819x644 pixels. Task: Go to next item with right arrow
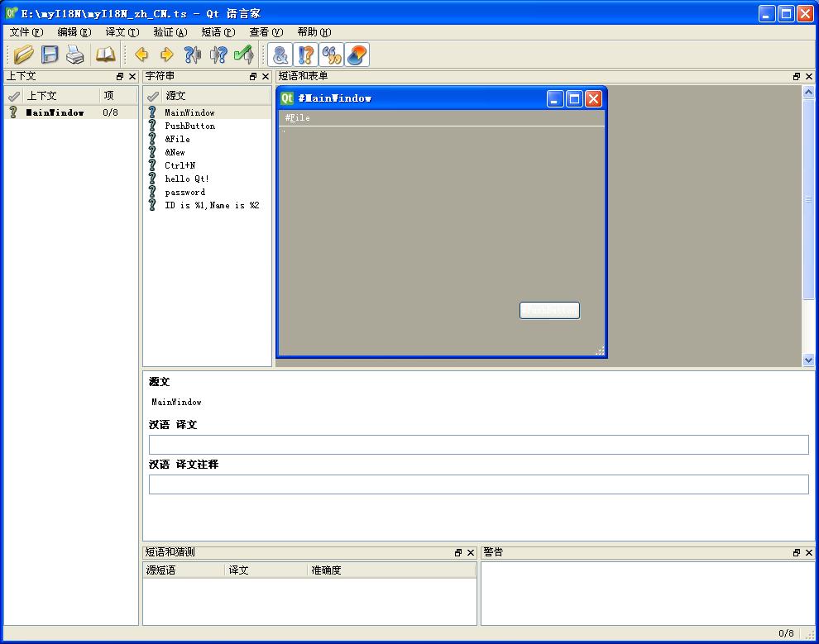(167, 55)
